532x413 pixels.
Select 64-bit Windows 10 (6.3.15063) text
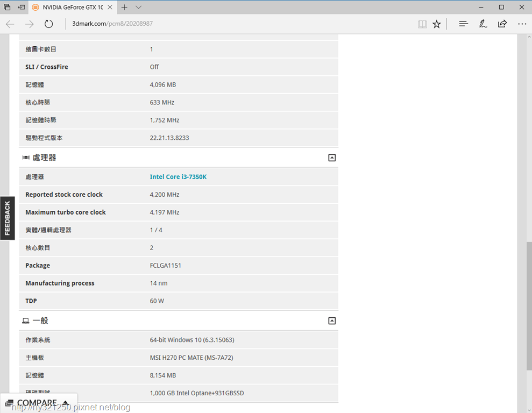(192, 340)
